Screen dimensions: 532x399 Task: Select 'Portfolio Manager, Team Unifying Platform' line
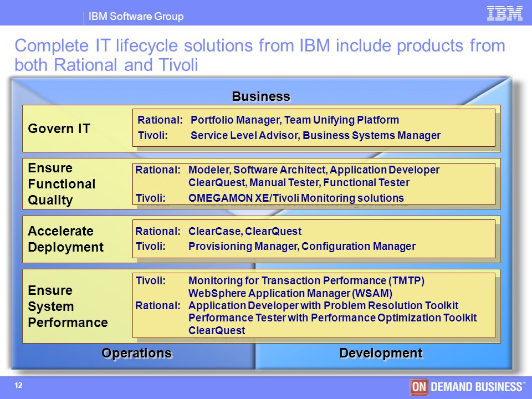point(294,120)
